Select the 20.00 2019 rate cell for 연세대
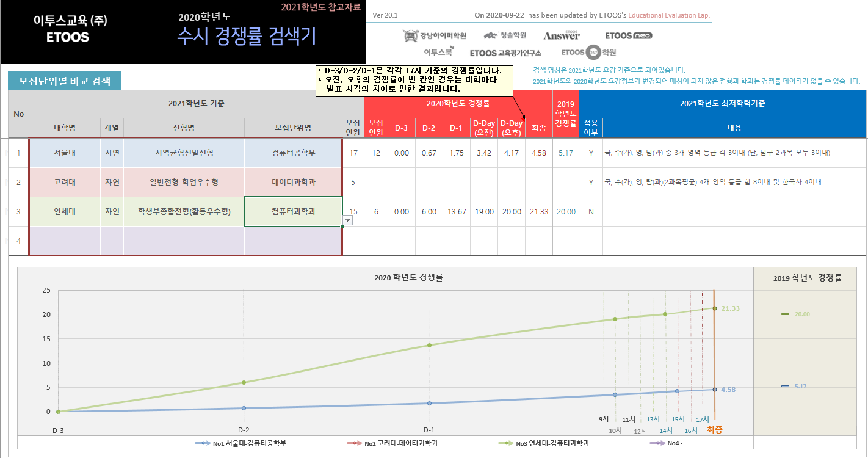Image resolution: width=868 pixels, height=458 pixels. [565, 211]
